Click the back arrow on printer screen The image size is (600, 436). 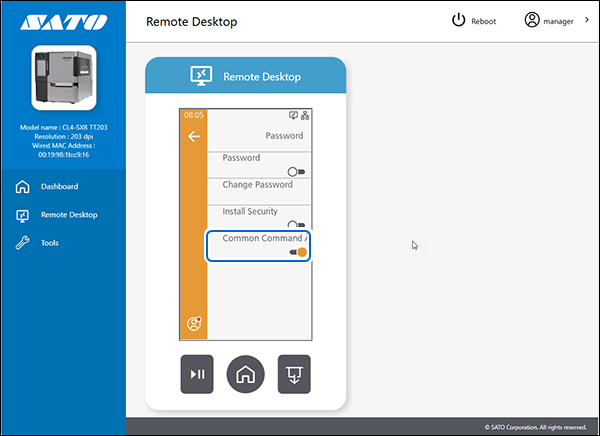coord(194,136)
